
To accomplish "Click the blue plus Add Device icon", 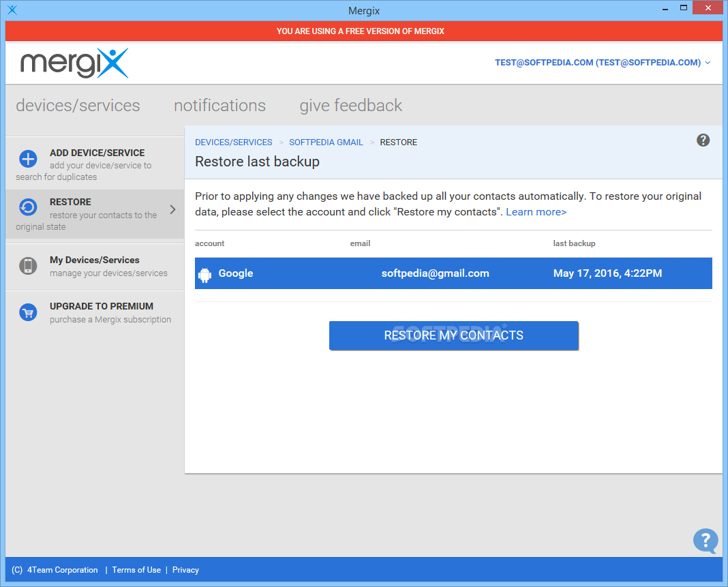I will (x=28, y=159).
